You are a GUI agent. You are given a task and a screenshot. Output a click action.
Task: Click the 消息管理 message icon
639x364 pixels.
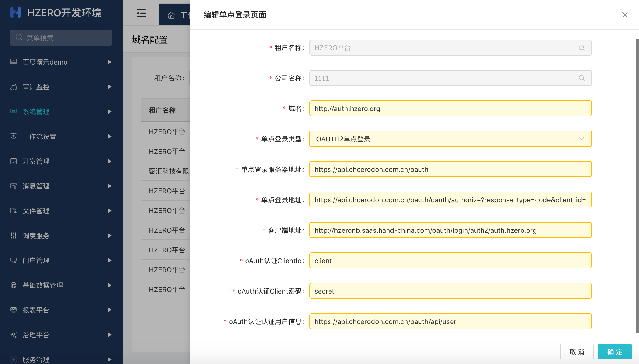13,186
